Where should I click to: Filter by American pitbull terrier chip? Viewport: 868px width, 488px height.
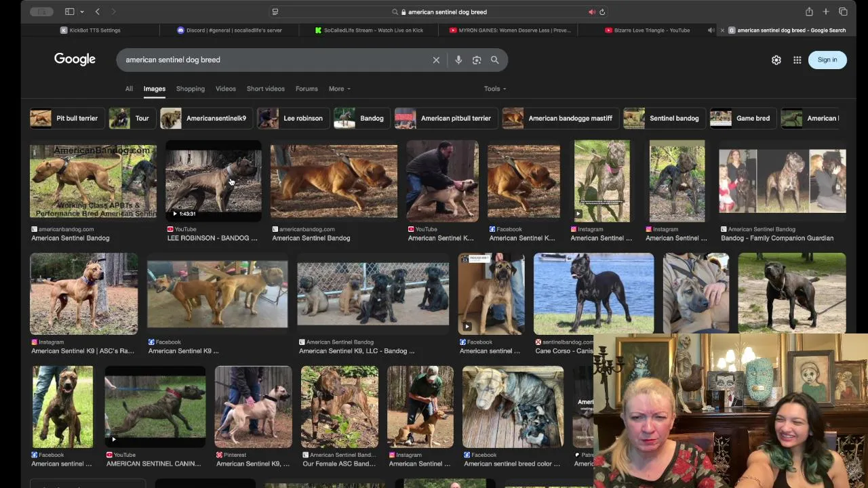click(446, 118)
